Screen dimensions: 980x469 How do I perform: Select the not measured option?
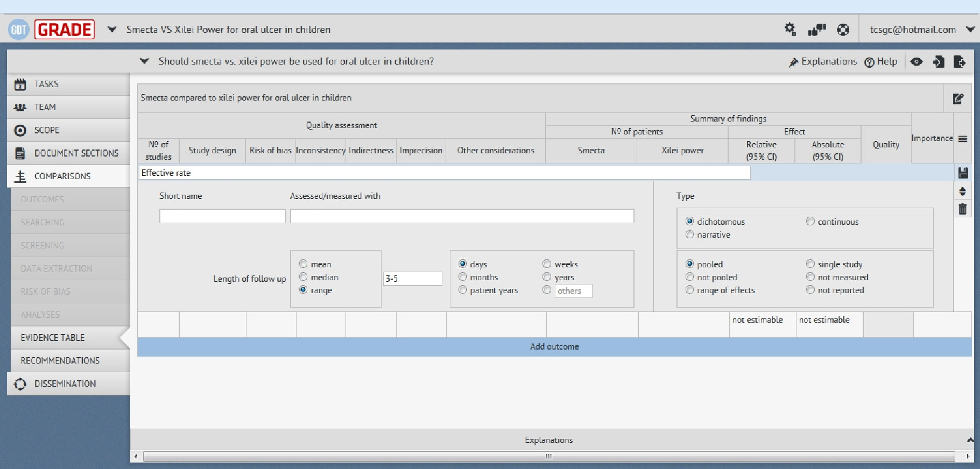(x=810, y=276)
